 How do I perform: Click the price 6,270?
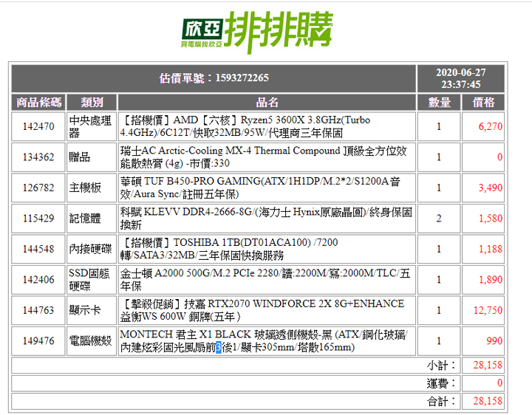tap(491, 126)
